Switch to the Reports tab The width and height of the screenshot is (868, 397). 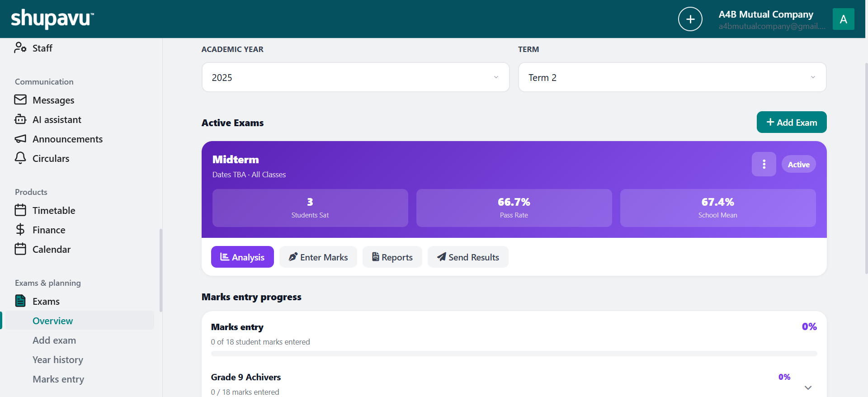(392, 257)
